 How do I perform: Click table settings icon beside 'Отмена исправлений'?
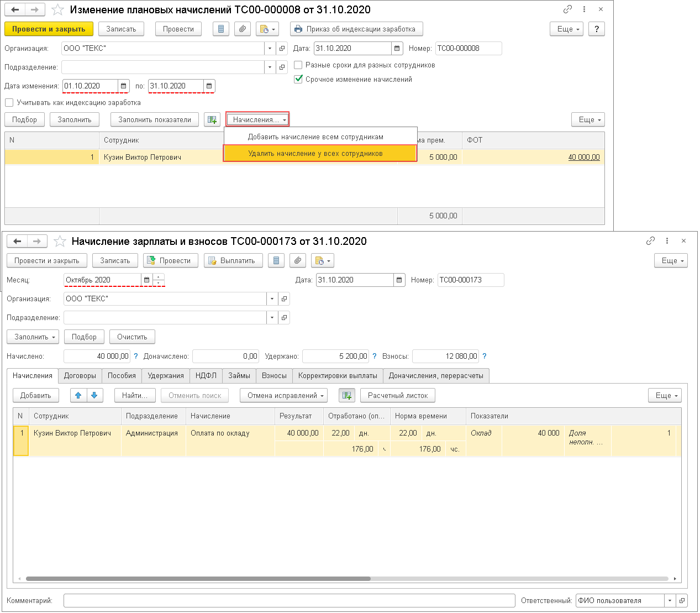point(347,396)
